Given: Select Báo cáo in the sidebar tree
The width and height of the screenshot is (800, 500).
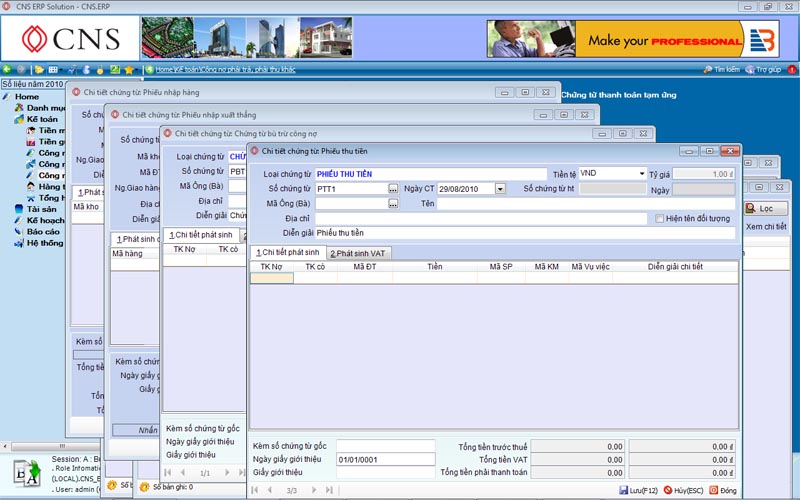Looking at the screenshot, I should [44, 231].
